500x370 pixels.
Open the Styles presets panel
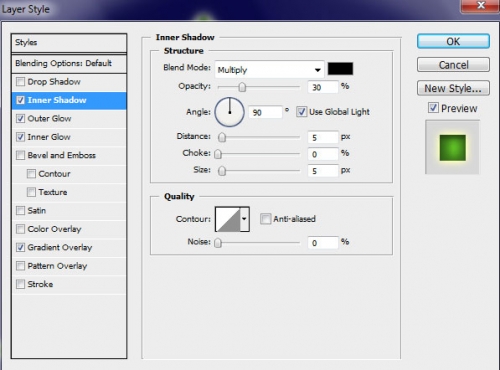coord(69,43)
